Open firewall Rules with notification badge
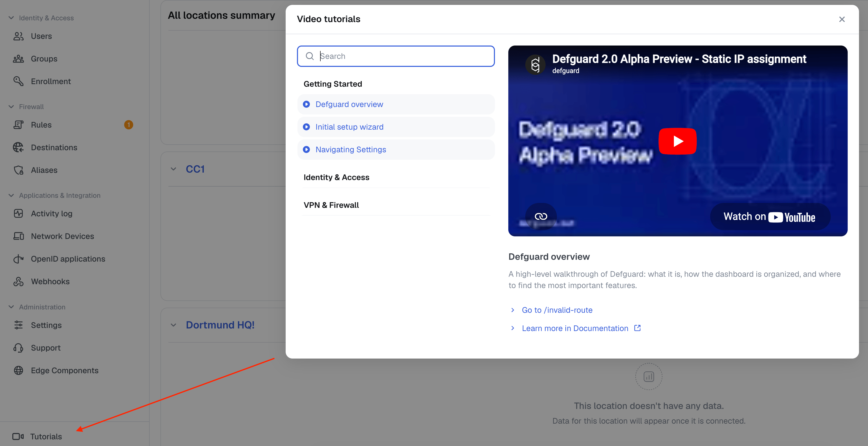Image resolution: width=868 pixels, height=446 pixels. pyautogui.click(x=41, y=124)
